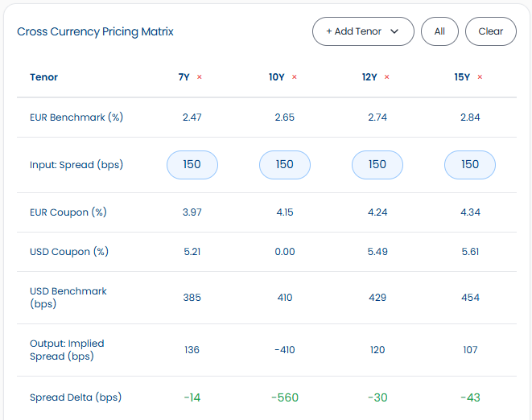Remove the 15Y tenor column
The height and width of the screenshot is (420, 532).
coord(480,77)
